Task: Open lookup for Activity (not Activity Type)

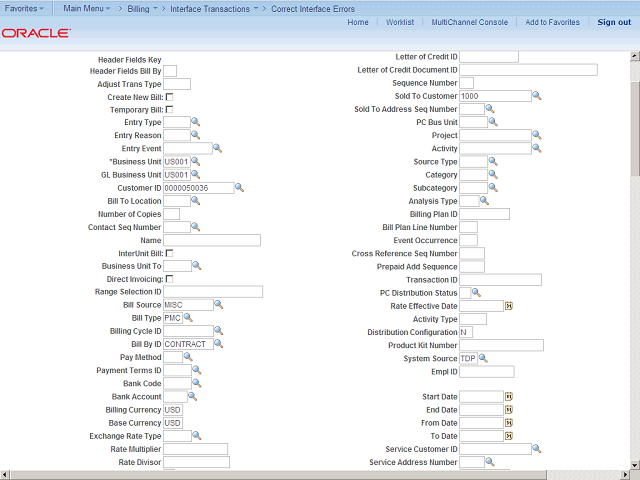Action: [537, 148]
